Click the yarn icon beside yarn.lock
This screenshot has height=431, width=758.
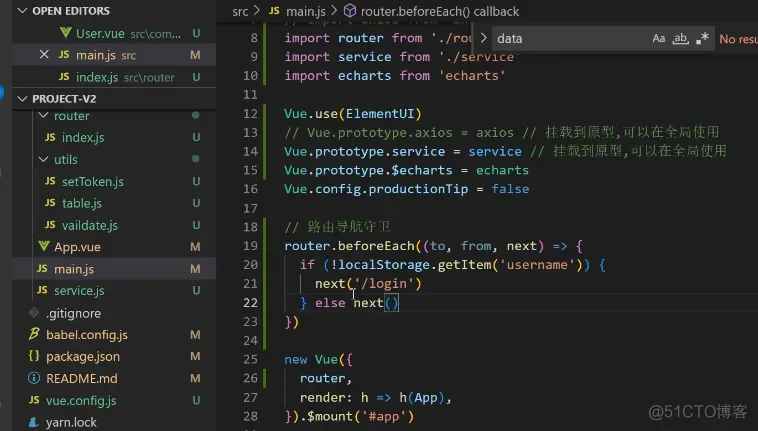[34, 422]
